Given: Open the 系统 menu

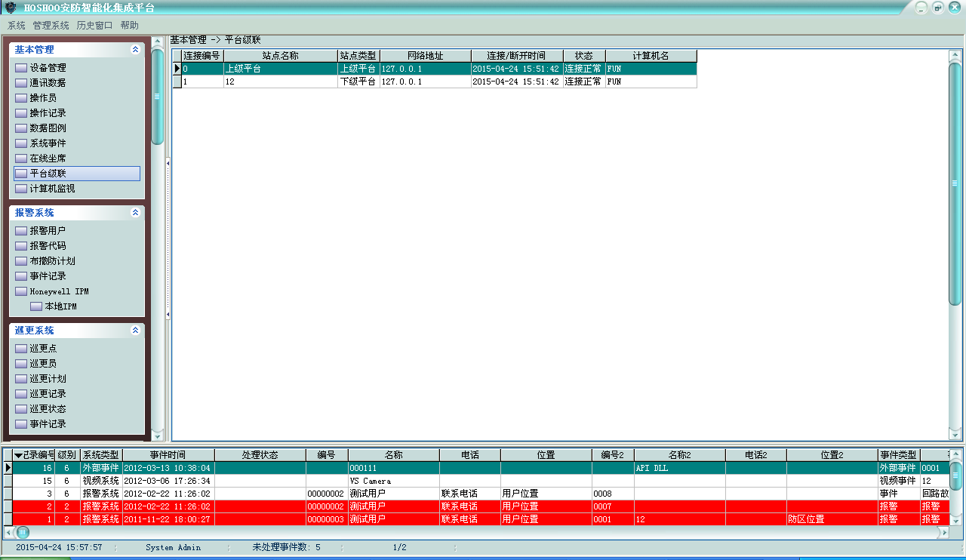Looking at the screenshot, I should coord(16,26).
